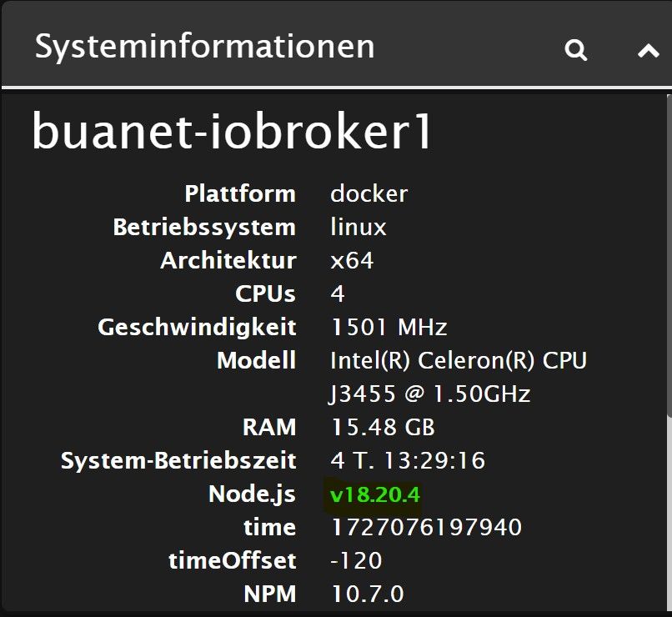Click the timeOffset value -120
This screenshot has height=617, width=672.
(356, 561)
